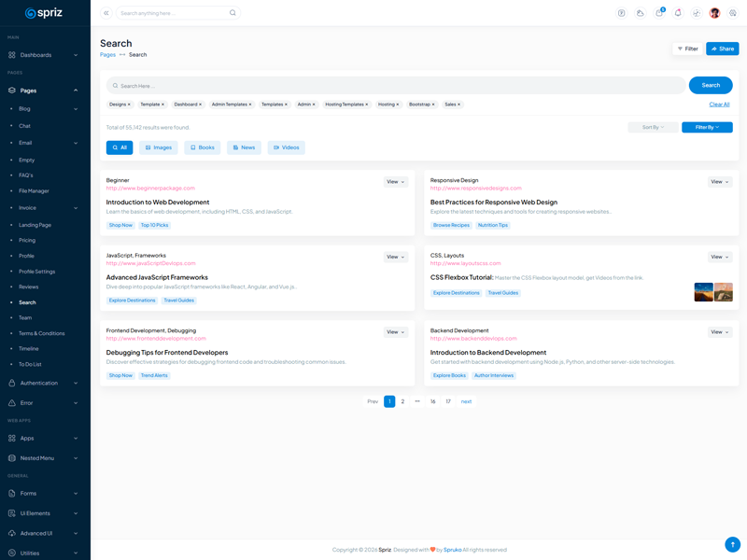Remove the Bootstrap tag
The height and width of the screenshot is (560, 747).
pos(432,105)
